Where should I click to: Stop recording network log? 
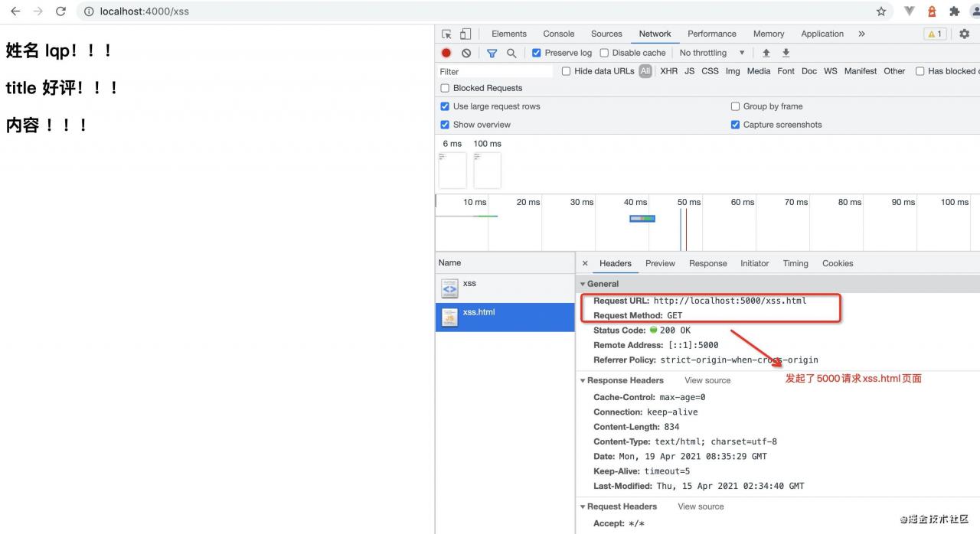446,53
